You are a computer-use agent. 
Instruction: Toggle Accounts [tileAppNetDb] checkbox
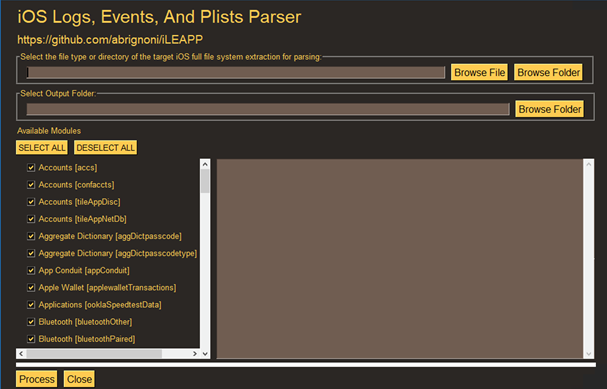coord(31,219)
